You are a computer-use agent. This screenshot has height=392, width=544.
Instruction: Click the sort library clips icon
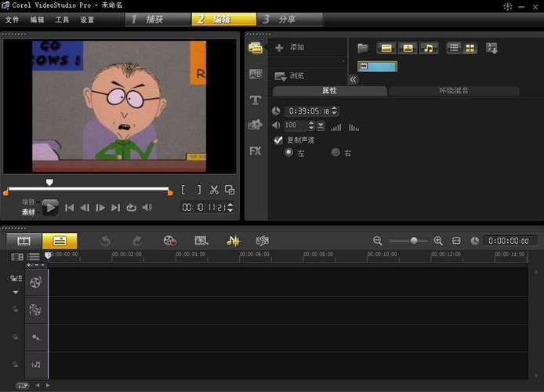click(x=491, y=49)
